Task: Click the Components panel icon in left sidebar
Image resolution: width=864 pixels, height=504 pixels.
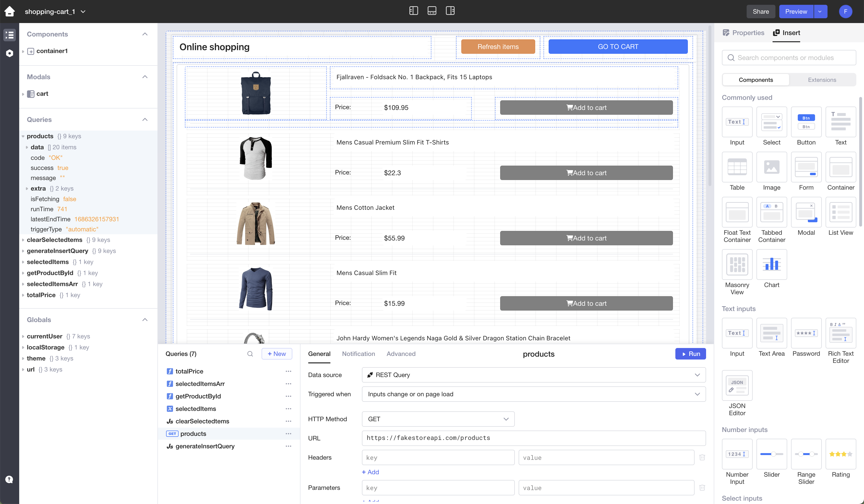Action: click(9, 34)
